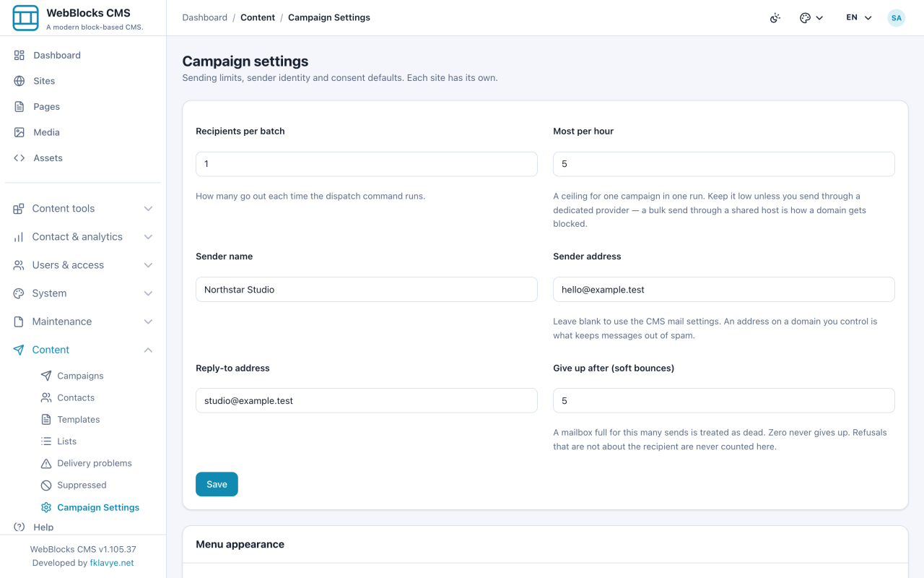The height and width of the screenshot is (578, 924).
Task: Focus the Most per hour field
Action: (x=724, y=164)
